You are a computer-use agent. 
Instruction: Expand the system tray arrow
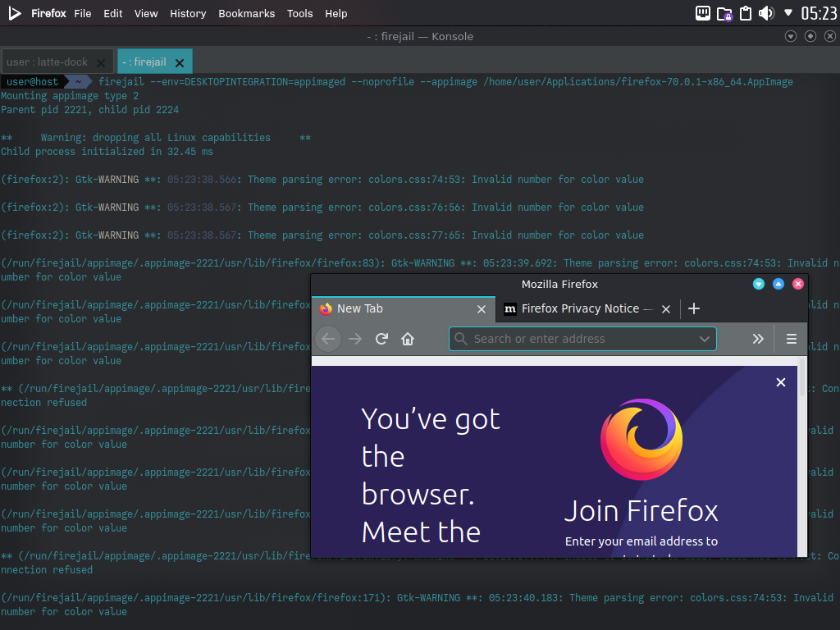click(787, 13)
